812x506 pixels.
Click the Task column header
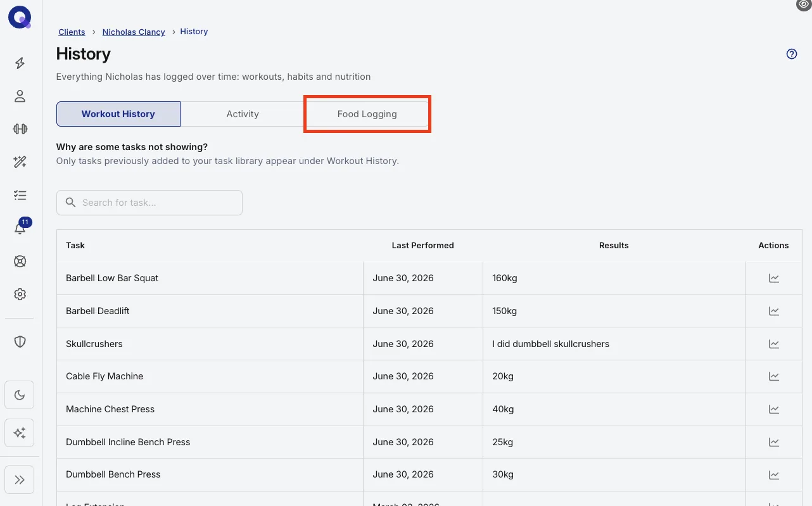(x=75, y=245)
